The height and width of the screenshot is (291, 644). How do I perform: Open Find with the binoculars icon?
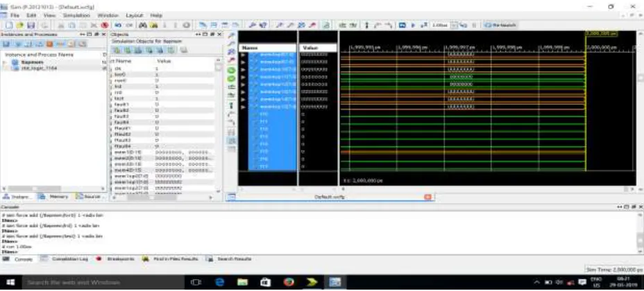click(x=142, y=25)
